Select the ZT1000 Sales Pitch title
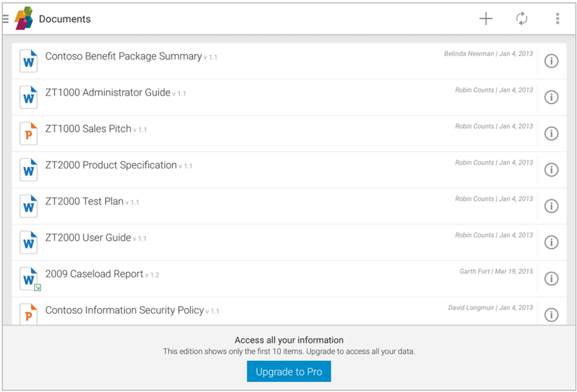The height and width of the screenshot is (392, 577). (88, 129)
